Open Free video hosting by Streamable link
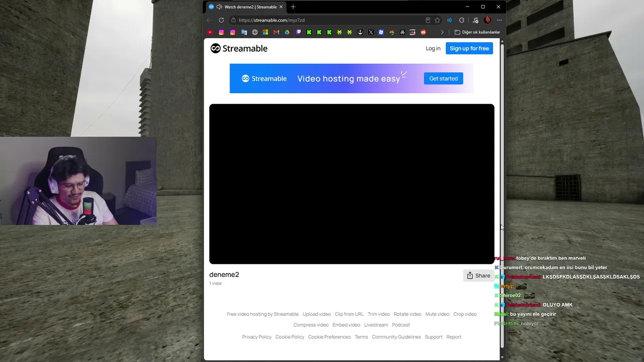This screenshot has height=362, width=644. pos(263,314)
